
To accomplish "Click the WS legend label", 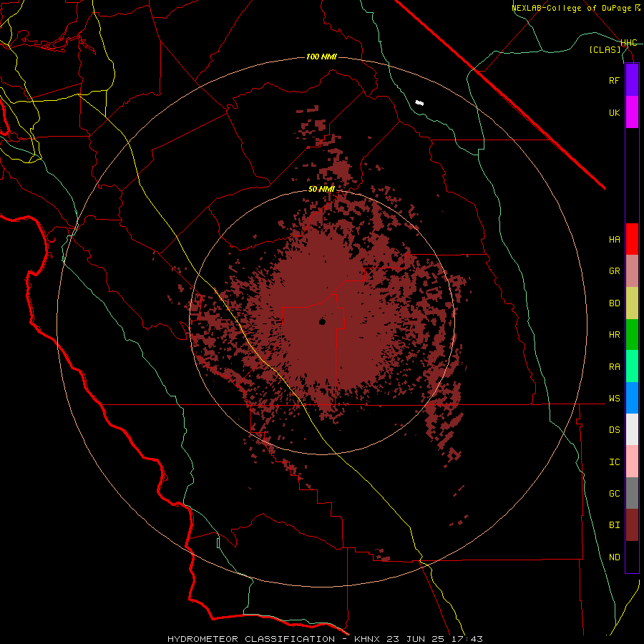I will tap(614, 399).
